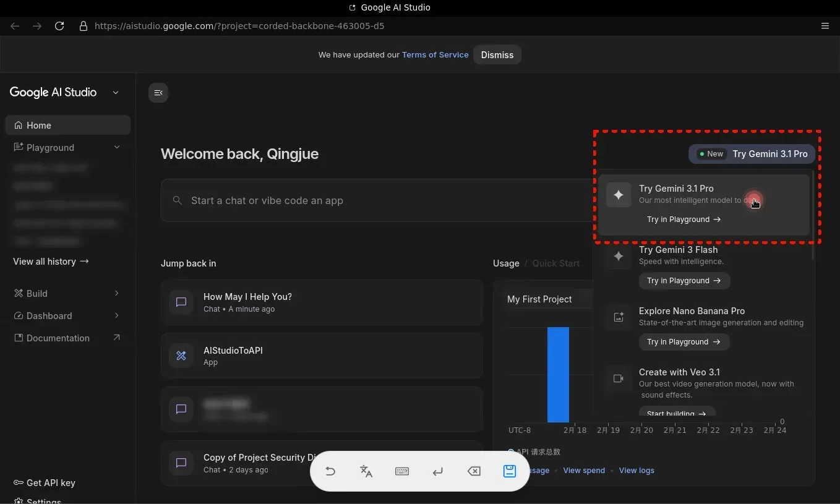Collapse the Playground section chevron

click(x=117, y=147)
